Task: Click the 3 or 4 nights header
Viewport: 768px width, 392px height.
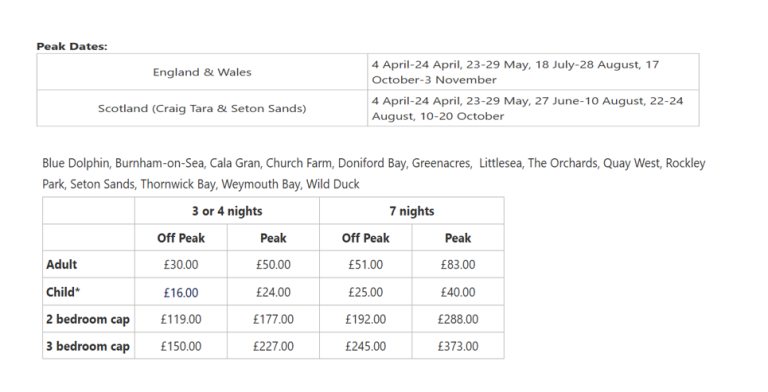Action: 227,211
